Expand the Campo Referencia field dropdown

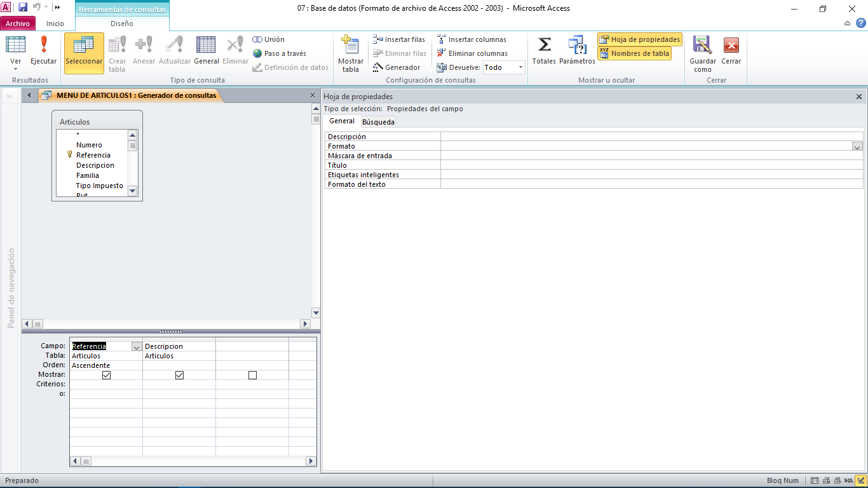[x=136, y=347]
